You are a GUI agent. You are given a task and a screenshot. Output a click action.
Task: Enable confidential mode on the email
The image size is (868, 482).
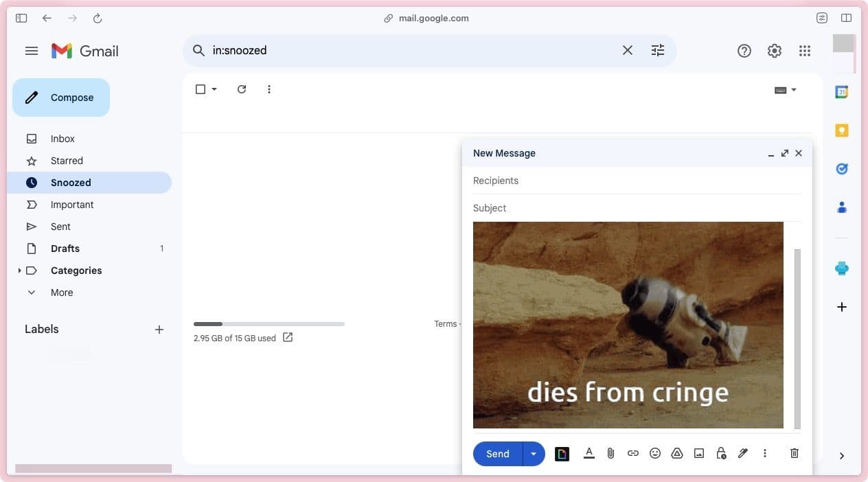tap(720, 453)
